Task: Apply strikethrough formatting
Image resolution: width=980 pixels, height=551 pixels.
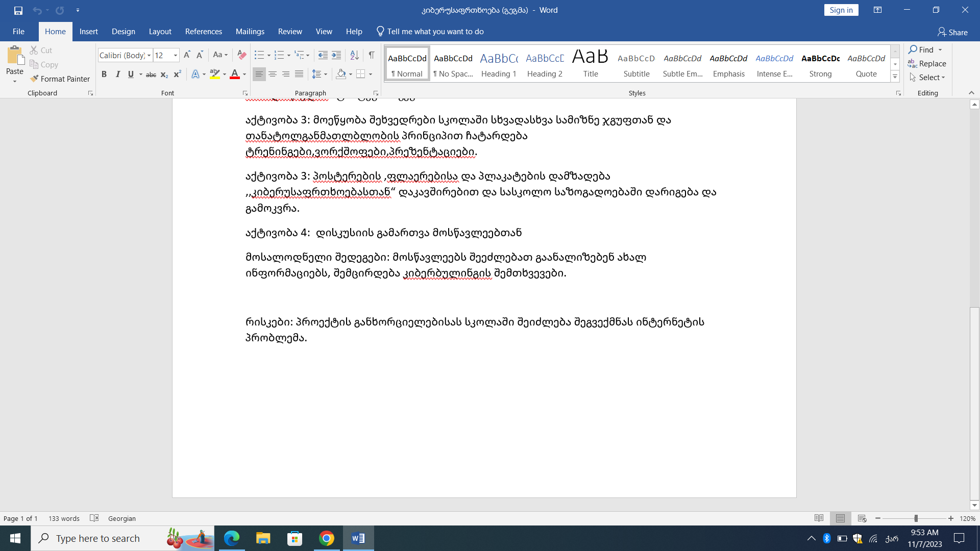Action: (151, 74)
